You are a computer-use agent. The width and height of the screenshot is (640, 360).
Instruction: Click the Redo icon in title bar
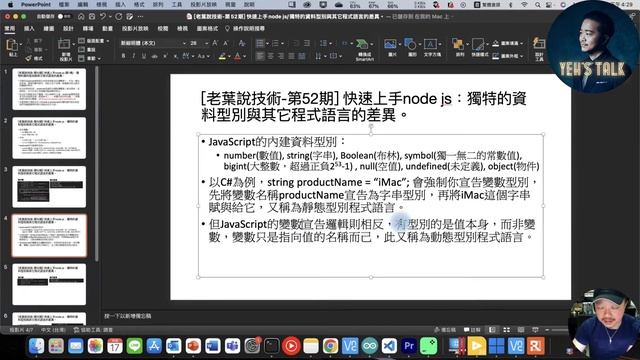[x=118, y=16]
